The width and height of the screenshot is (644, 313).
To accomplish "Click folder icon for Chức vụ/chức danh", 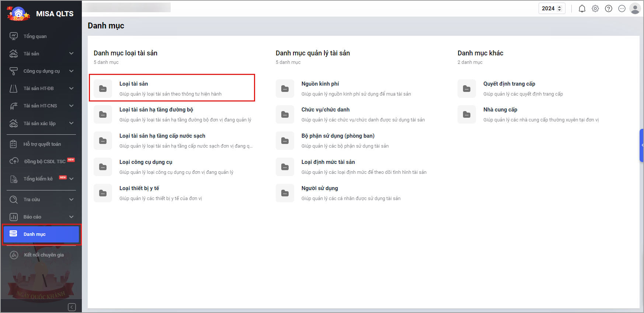I will (x=285, y=114).
